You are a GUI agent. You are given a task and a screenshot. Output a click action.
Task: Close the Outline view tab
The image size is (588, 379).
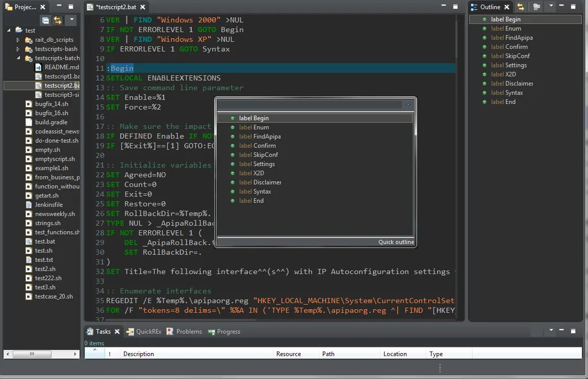point(506,7)
